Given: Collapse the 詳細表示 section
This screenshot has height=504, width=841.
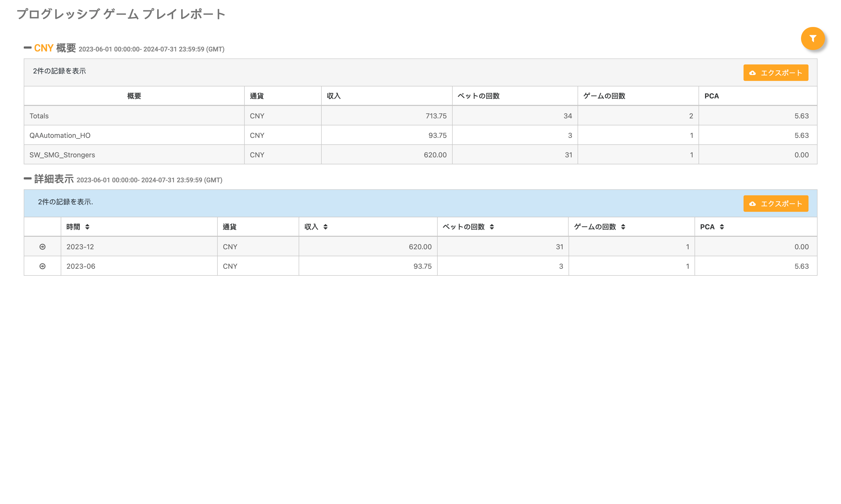Looking at the screenshot, I should coord(27,178).
